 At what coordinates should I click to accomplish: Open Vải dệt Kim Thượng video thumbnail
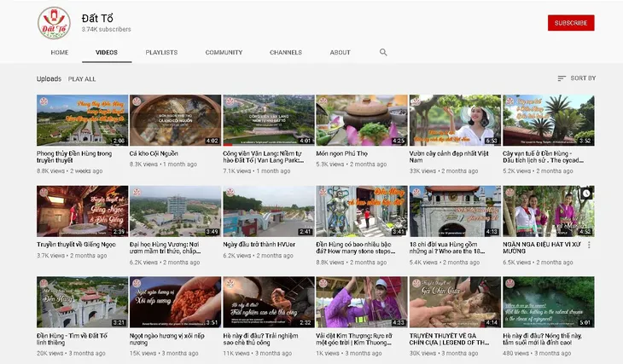362,302
